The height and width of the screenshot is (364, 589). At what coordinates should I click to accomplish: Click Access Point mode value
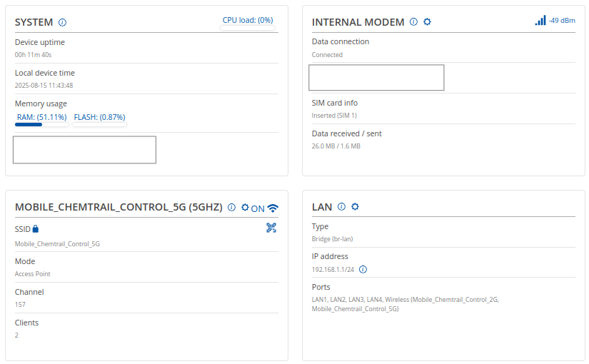(33, 274)
